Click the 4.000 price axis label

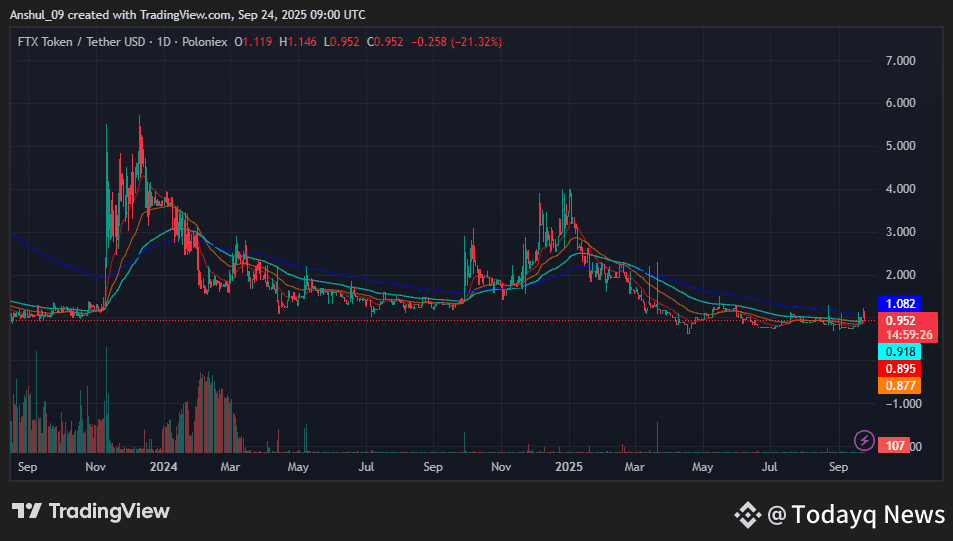pos(901,189)
